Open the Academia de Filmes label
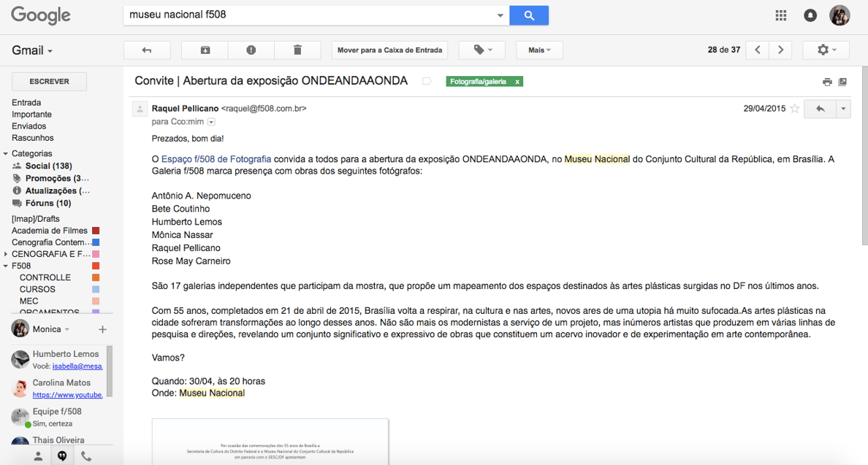The image size is (868, 465). coord(49,231)
